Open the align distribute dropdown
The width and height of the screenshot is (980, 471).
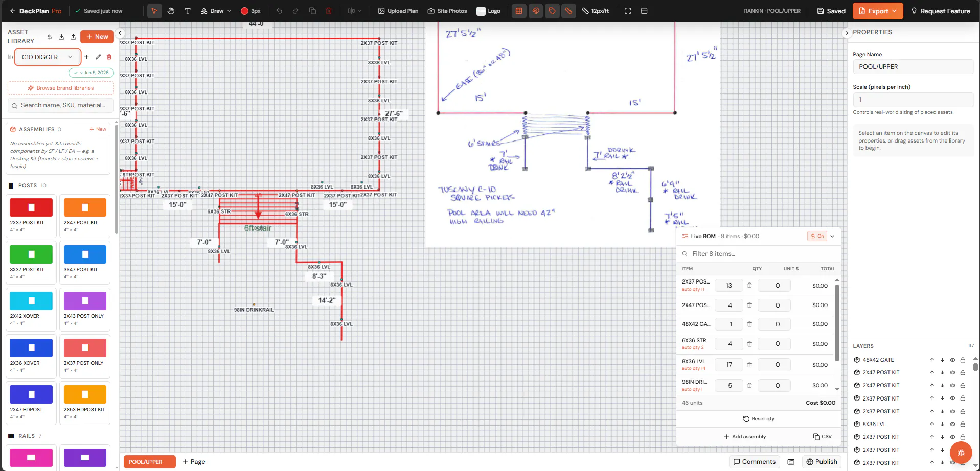pyautogui.click(x=354, y=11)
